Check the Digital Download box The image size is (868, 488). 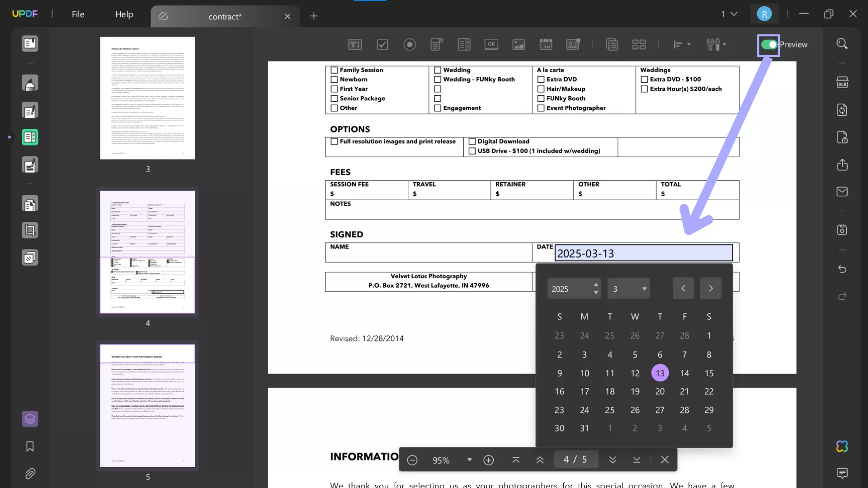coord(472,141)
